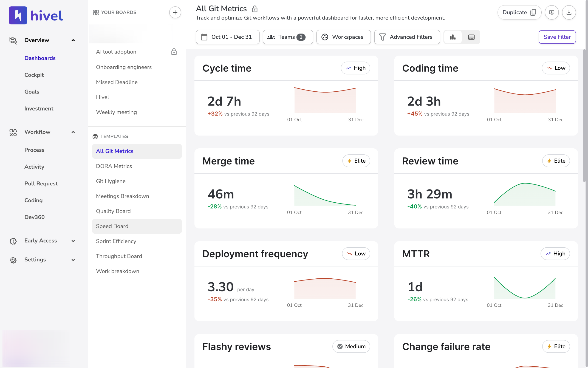Open Advanced Filters funnel button

point(407,37)
